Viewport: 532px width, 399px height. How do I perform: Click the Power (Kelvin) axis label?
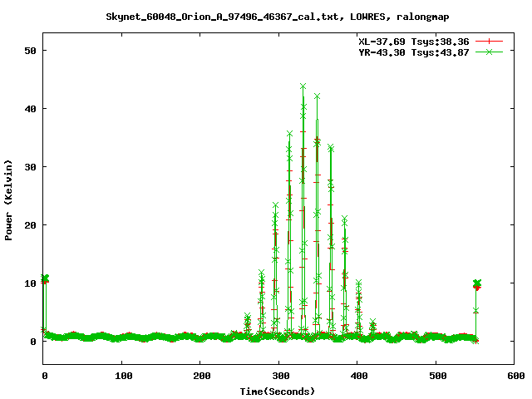[8, 200]
